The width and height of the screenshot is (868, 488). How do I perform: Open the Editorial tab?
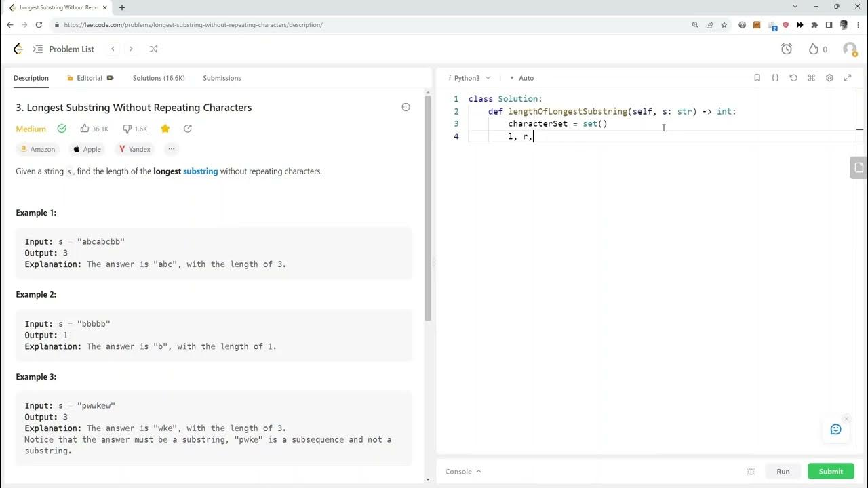[90, 78]
